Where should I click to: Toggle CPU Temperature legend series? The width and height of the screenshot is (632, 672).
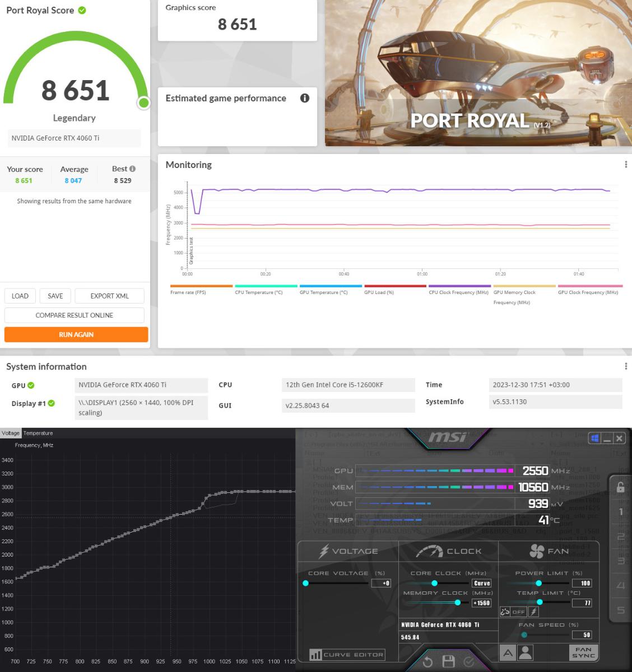(266, 290)
